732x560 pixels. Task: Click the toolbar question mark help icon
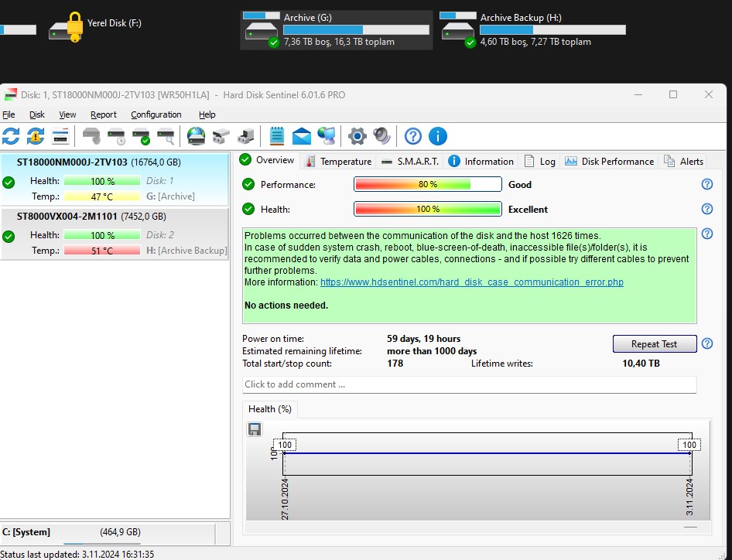412,136
